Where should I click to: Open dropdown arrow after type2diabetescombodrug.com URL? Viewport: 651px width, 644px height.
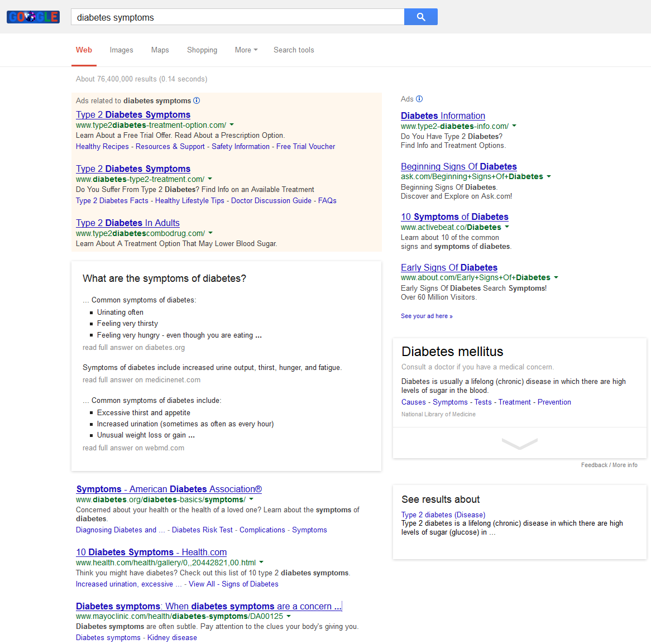(x=210, y=233)
